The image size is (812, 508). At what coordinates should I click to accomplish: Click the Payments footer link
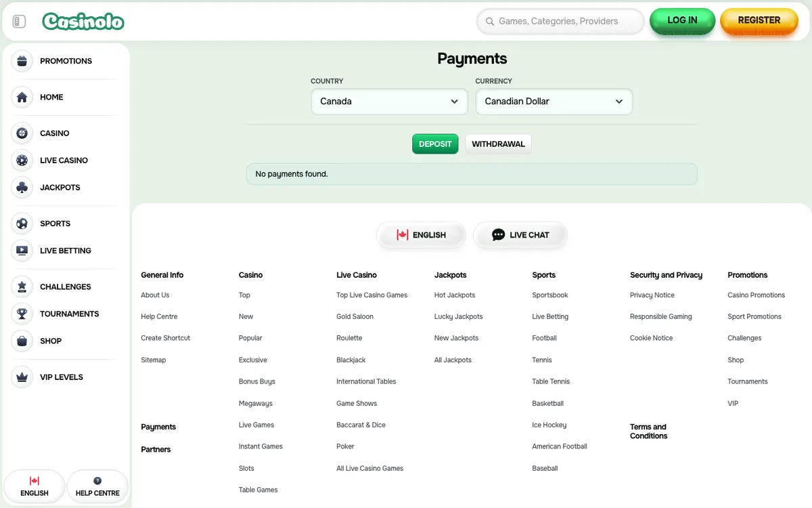pyautogui.click(x=158, y=427)
